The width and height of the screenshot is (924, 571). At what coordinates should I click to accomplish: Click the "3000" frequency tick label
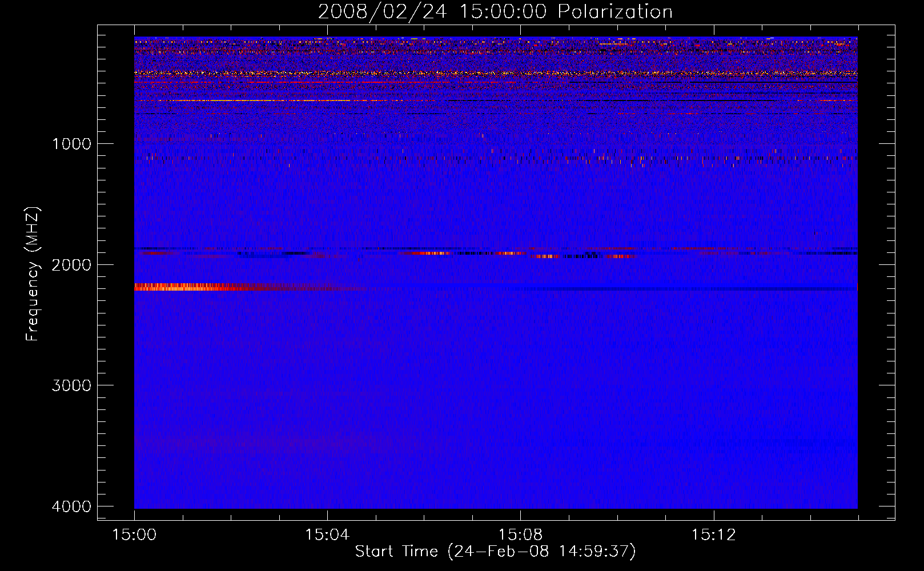tap(71, 385)
